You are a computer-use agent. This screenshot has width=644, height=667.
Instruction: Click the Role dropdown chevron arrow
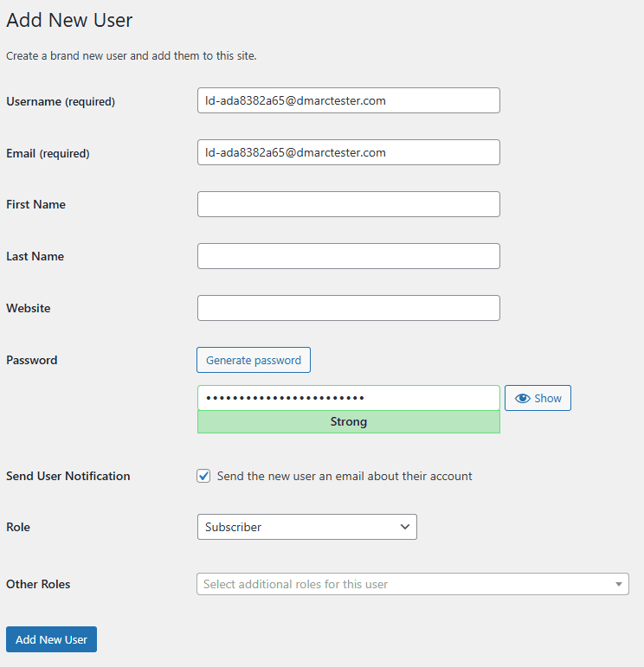[x=405, y=527]
